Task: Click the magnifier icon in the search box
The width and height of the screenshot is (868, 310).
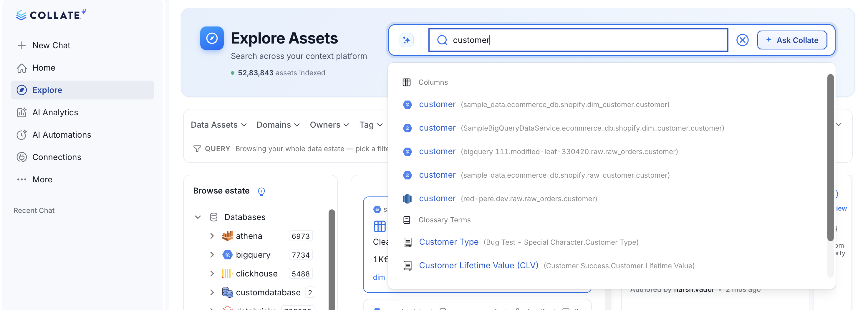Action: point(442,40)
